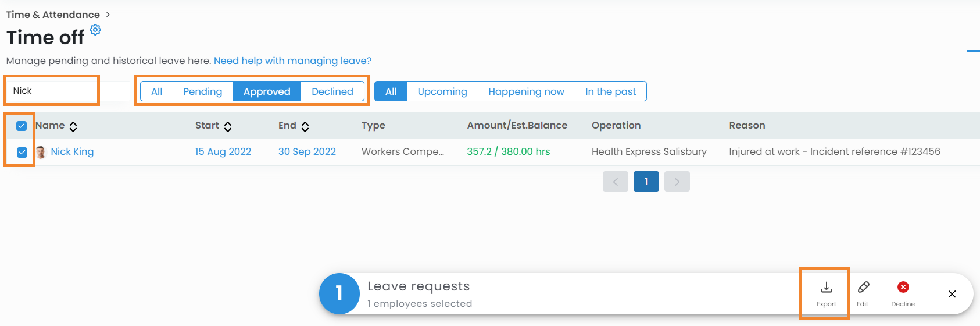Image resolution: width=980 pixels, height=326 pixels.
Task: Click the search field containing Nick
Action: [x=52, y=91]
